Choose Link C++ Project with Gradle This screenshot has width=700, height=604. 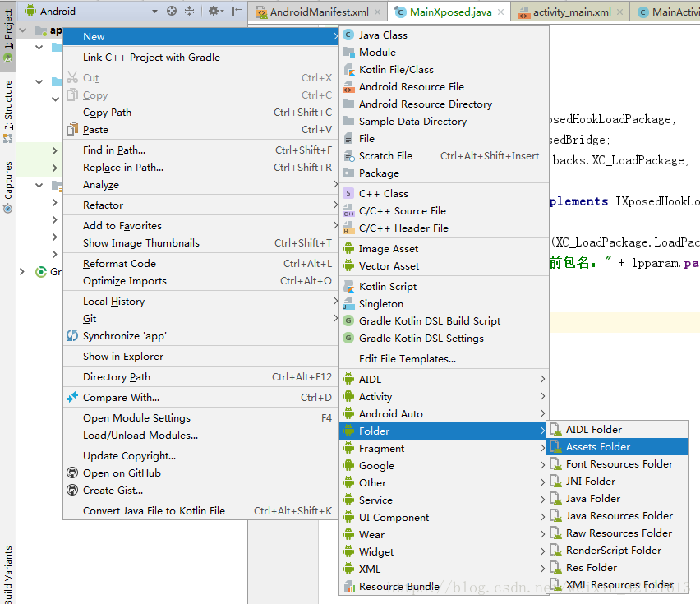click(x=200, y=58)
